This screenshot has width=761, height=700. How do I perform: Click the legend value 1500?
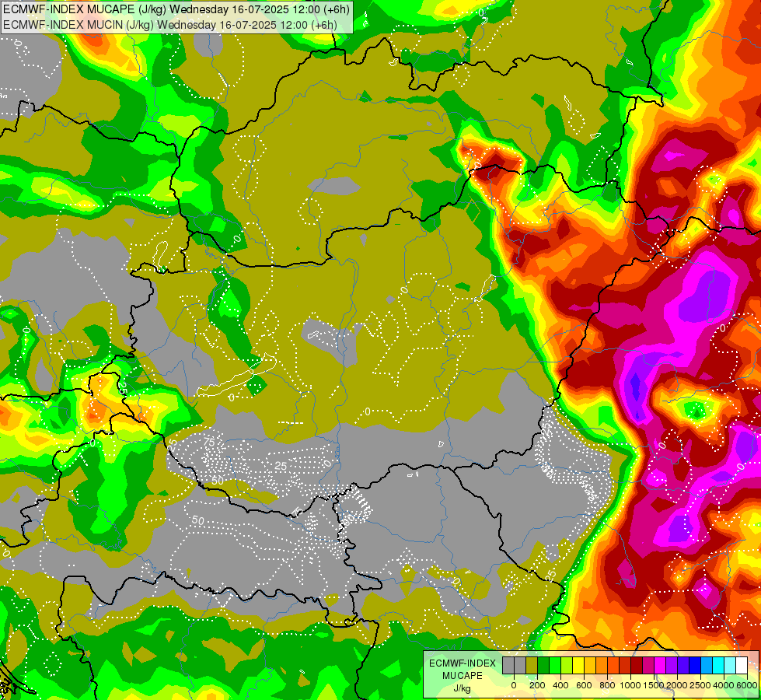tap(654, 685)
